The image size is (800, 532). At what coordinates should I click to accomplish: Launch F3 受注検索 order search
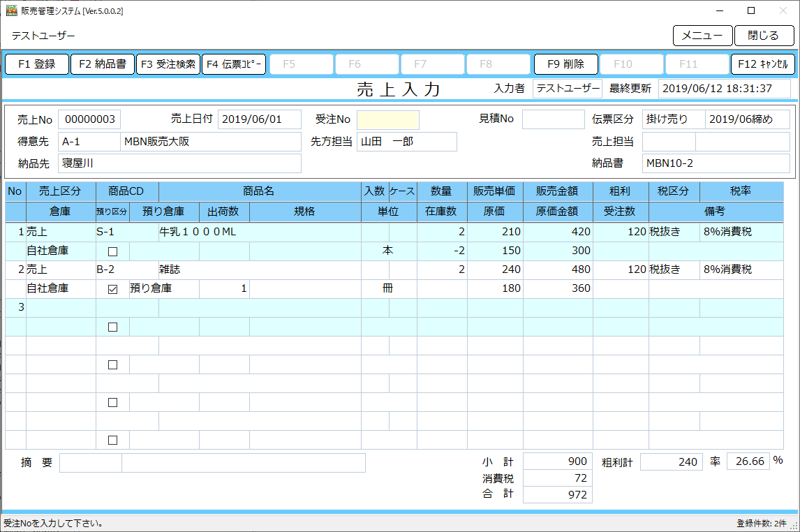[168, 64]
